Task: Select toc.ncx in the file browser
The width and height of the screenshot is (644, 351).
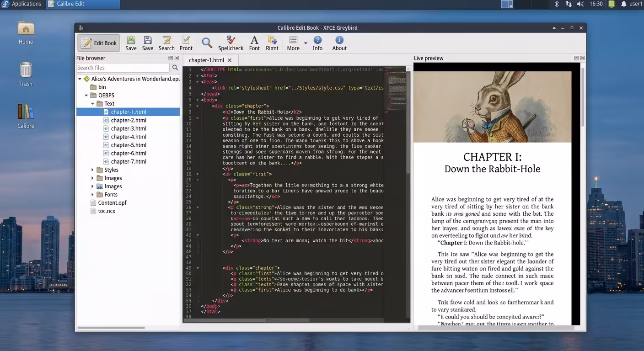Action: [x=107, y=211]
